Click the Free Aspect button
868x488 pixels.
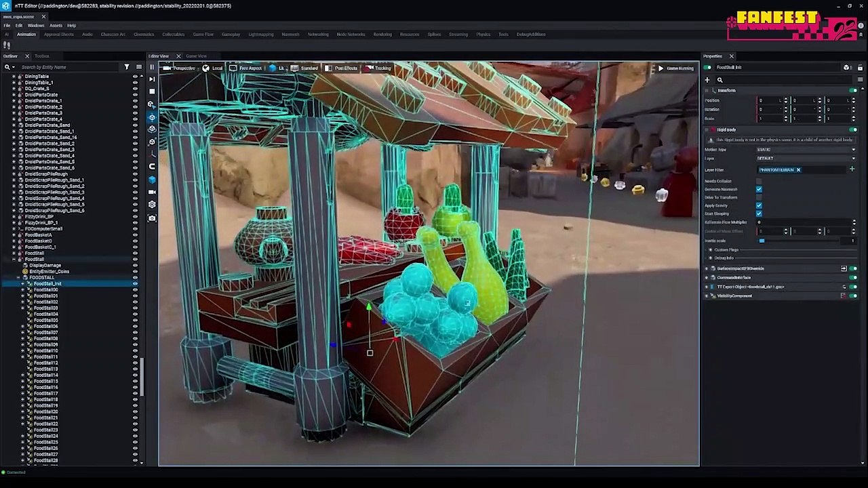[245, 68]
